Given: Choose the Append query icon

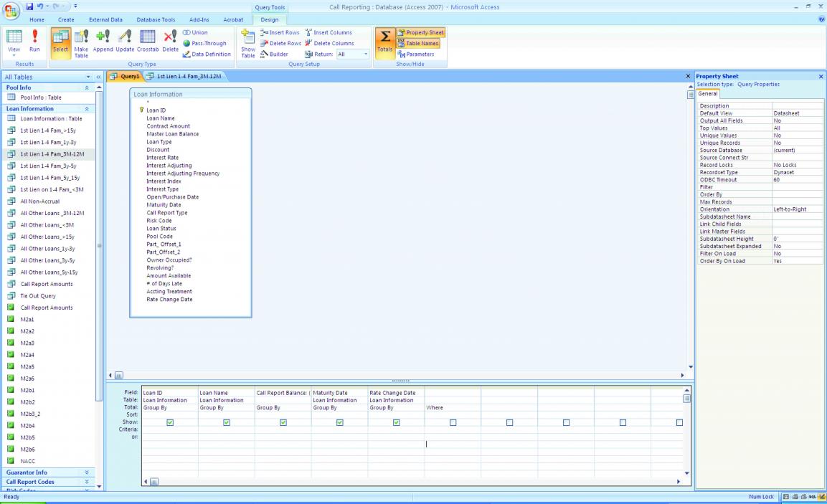Looking at the screenshot, I should 104,42.
